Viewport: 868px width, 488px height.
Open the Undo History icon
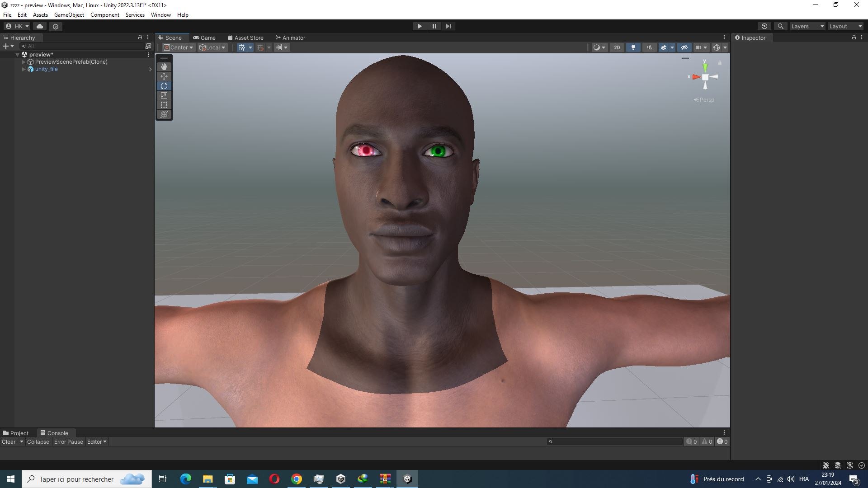click(x=764, y=26)
